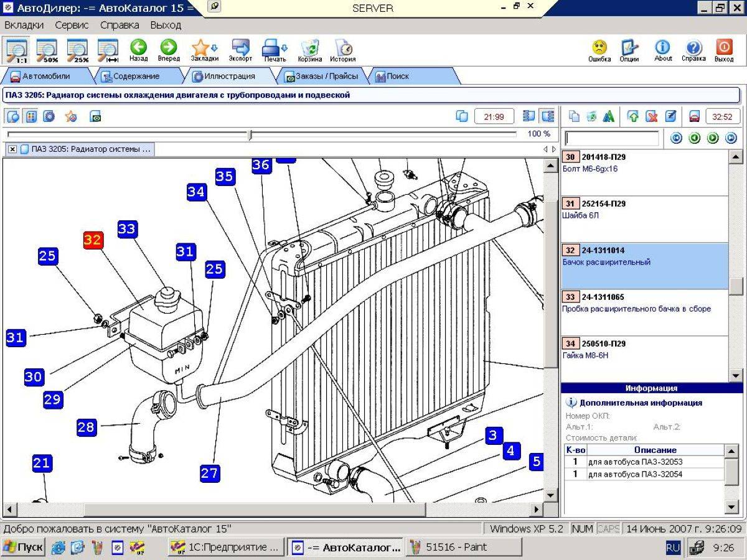747x560 pixels.
Task: Click callout 33 on the illustration
Action: 126,229
